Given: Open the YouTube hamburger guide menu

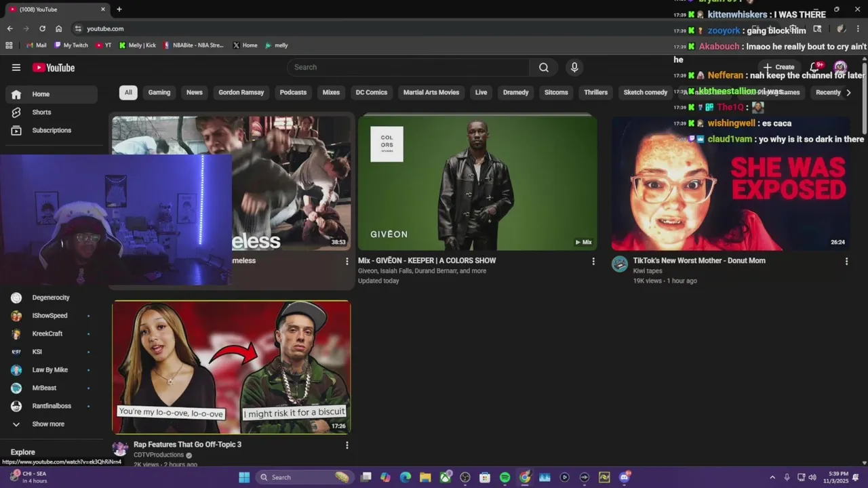Looking at the screenshot, I should tap(16, 67).
